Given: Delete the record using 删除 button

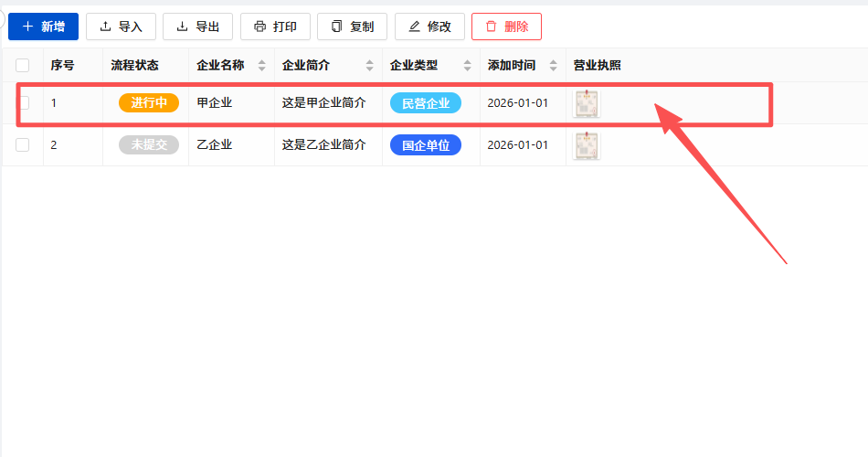Looking at the screenshot, I should [x=506, y=27].
